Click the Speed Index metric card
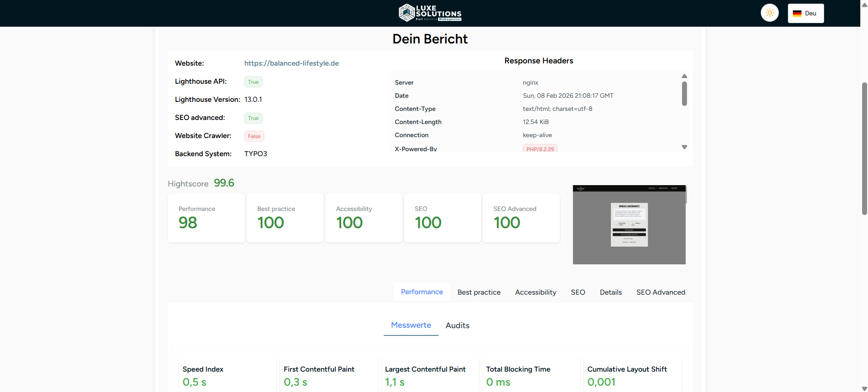The image size is (868, 392). point(228,374)
